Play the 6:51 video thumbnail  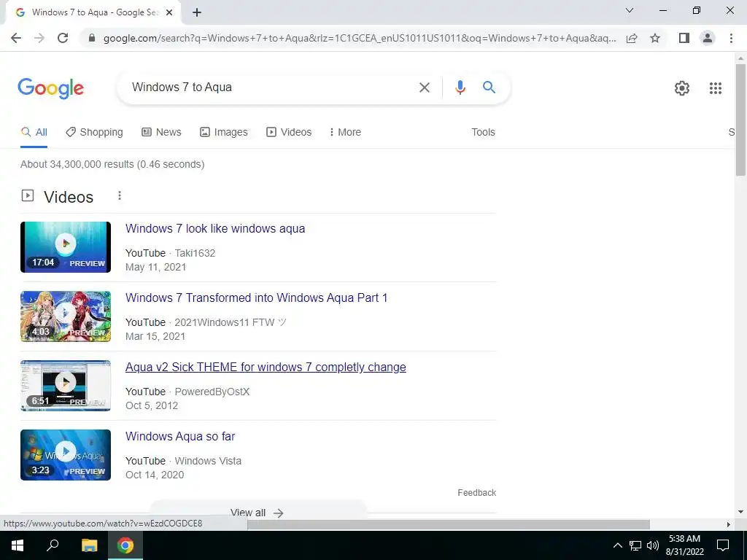tap(66, 386)
